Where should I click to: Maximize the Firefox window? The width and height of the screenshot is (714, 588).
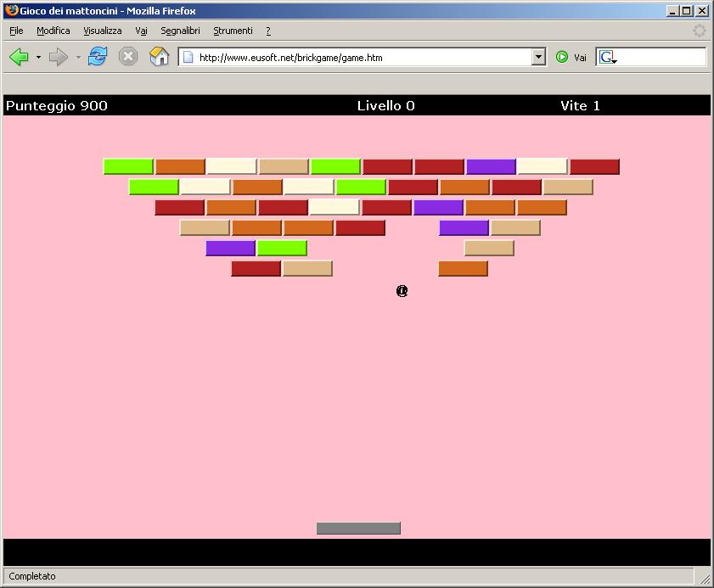pos(687,10)
